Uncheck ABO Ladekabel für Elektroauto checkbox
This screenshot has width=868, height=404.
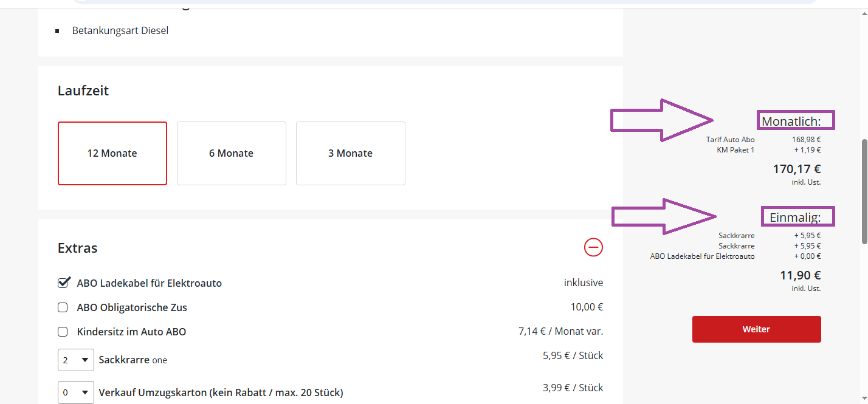click(63, 283)
